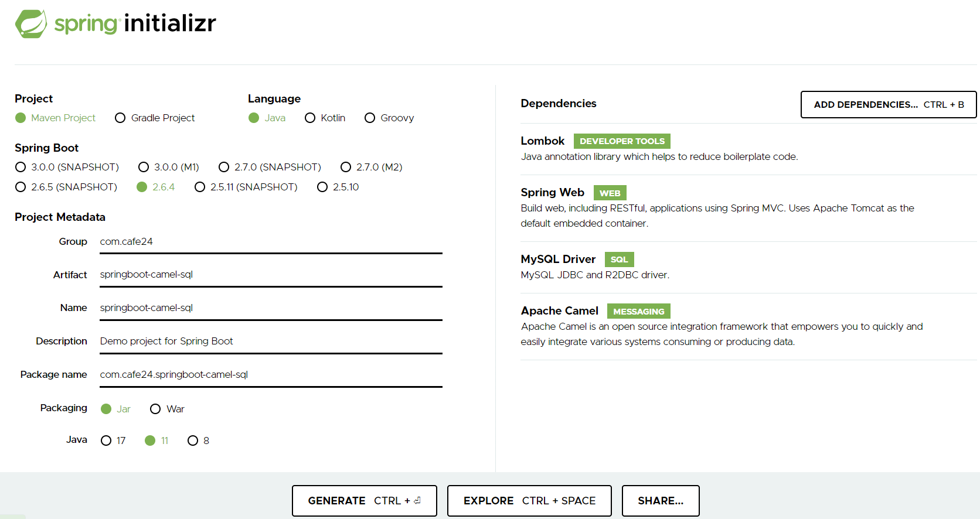The image size is (980, 519).
Task: Choose Spring Boot 2.7.0 (SNAPSHOT)
Action: (270, 167)
